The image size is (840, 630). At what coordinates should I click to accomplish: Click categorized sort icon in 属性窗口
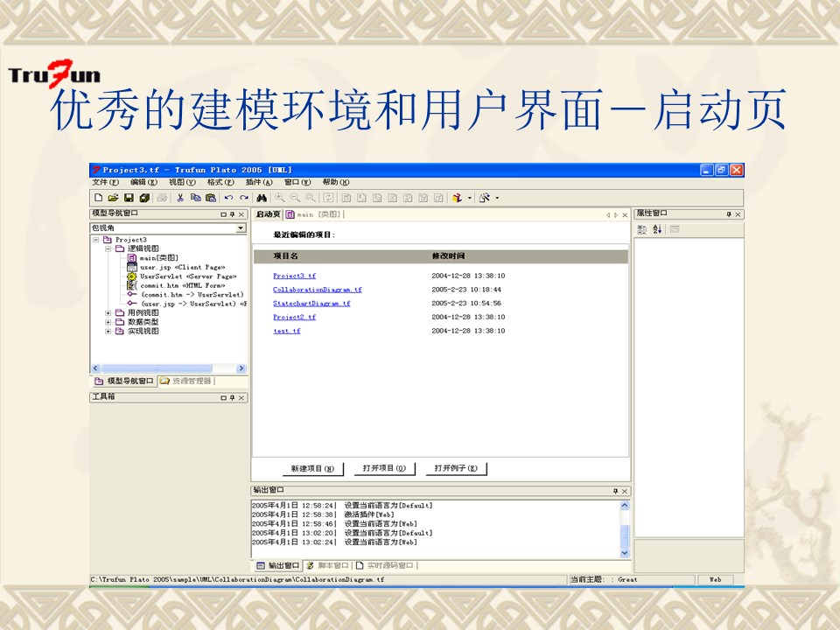[x=642, y=229]
